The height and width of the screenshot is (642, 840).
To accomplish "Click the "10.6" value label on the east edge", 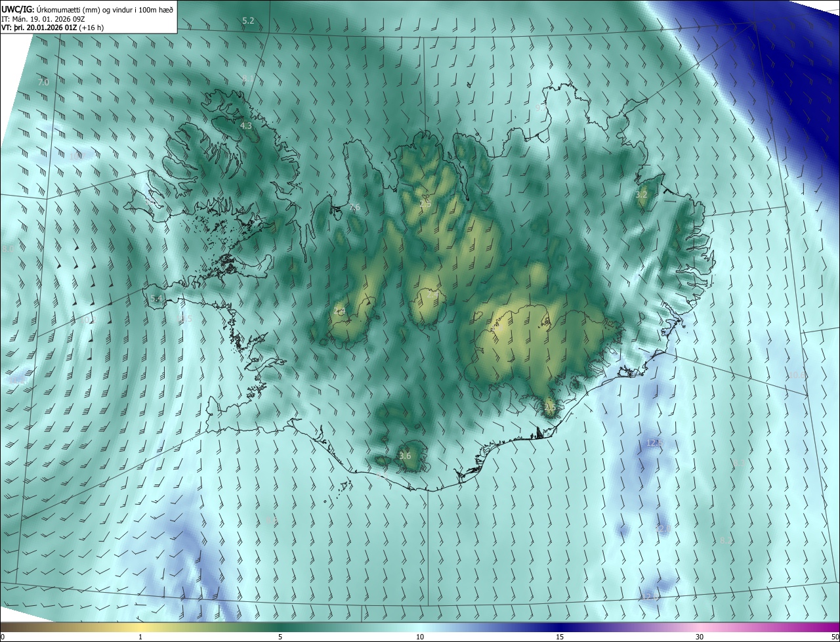I will (797, 375).
